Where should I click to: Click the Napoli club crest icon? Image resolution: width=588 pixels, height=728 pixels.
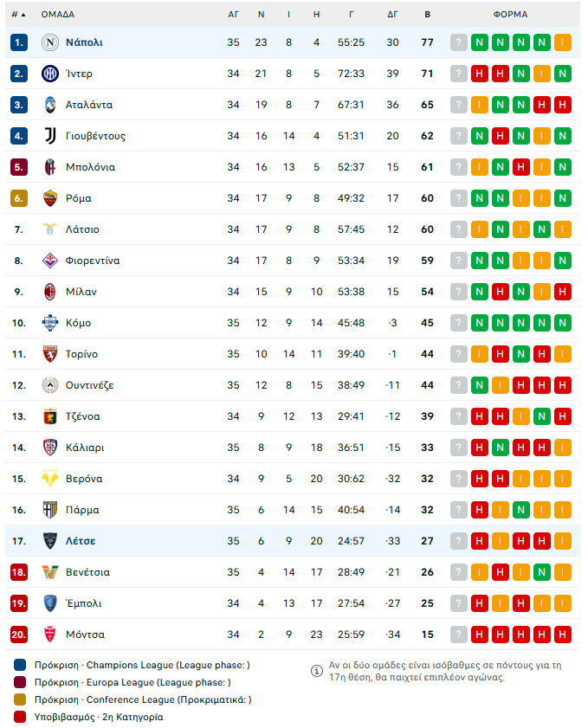click(49, 42)
